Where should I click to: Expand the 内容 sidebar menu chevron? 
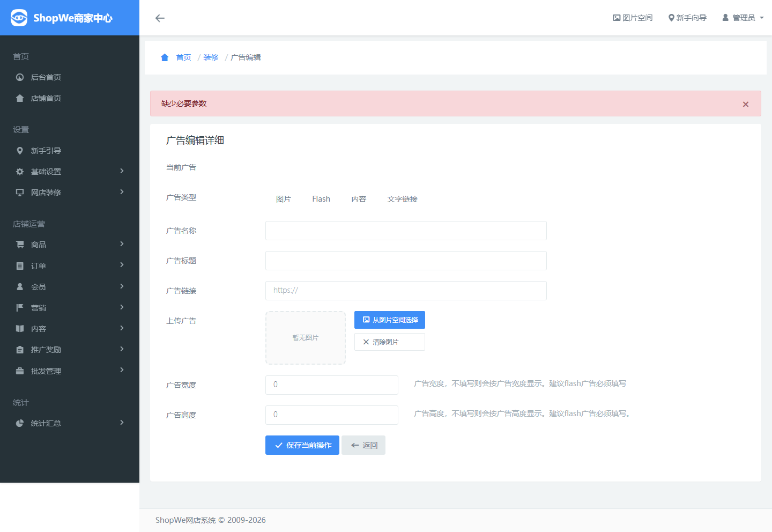pos(122,328)
